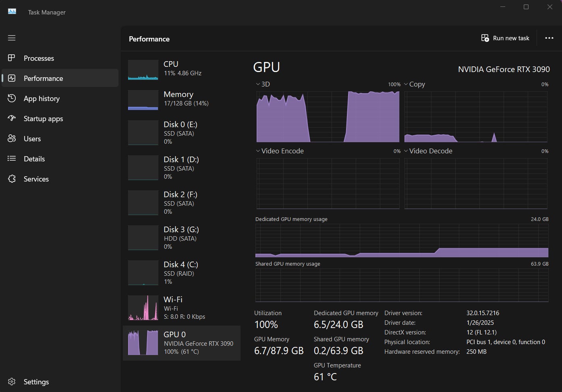The width and height of the screenshot is (562, 392).
Task: Open Settings gear icon
Action: click(12, 382)
